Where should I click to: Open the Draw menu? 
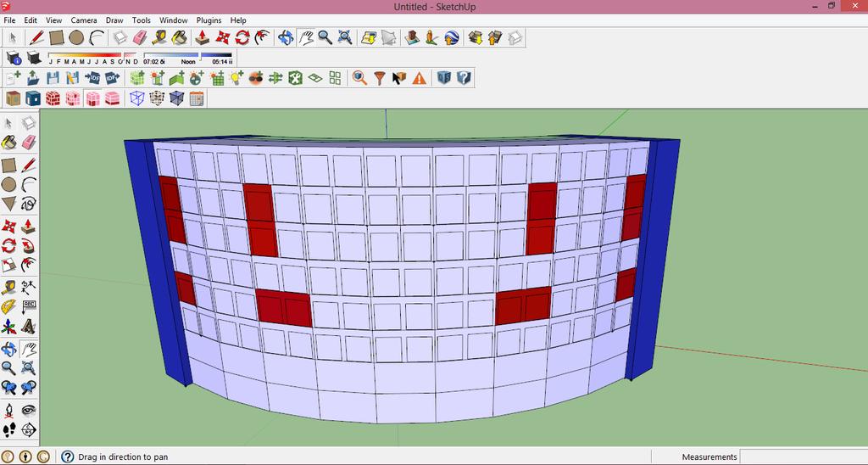pos(114,20)
